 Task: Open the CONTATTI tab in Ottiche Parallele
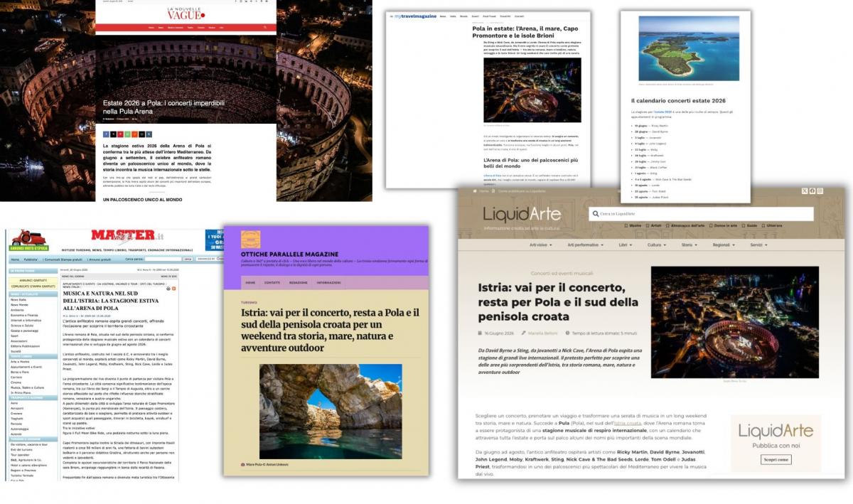click(272, 282)
